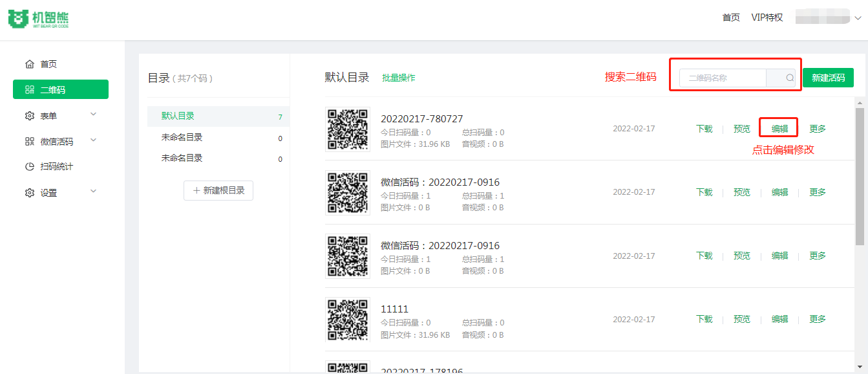Expand the 表单 sidebar submenu arrow
The image size is (868, 374).
click(x=93, y=115)
